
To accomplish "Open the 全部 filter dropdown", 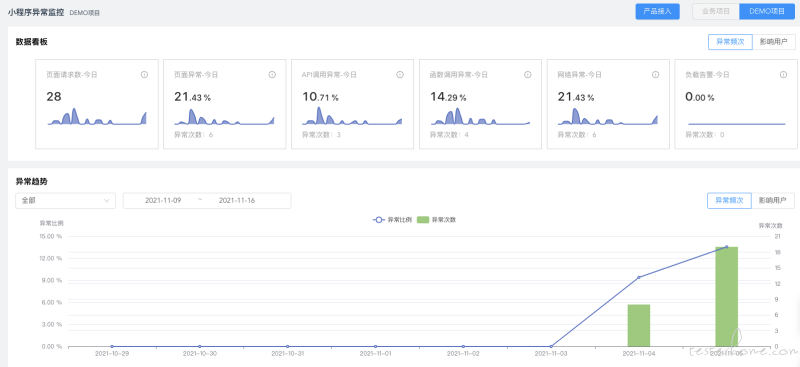I will [x=66, y=201].
